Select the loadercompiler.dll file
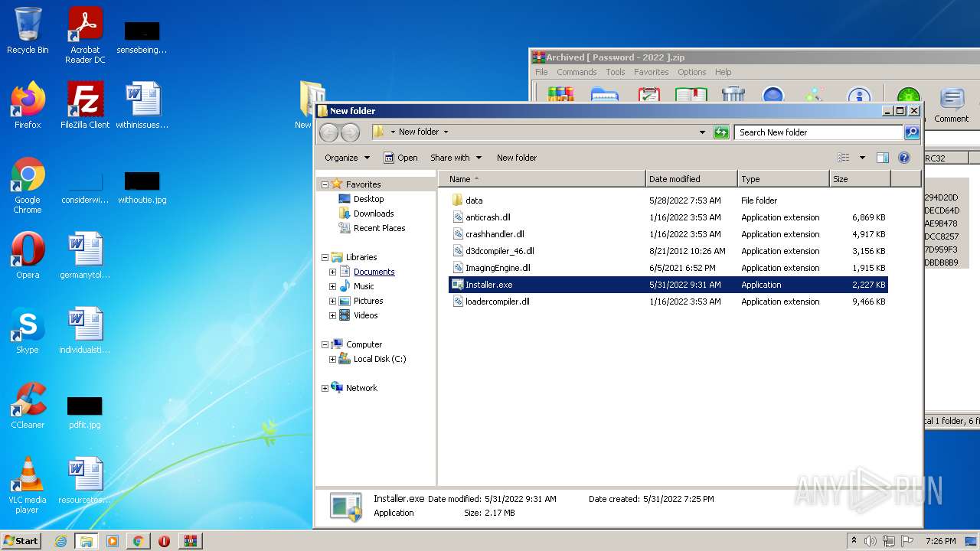The width and height of the screenshot is (980, 551). point(668,302)
